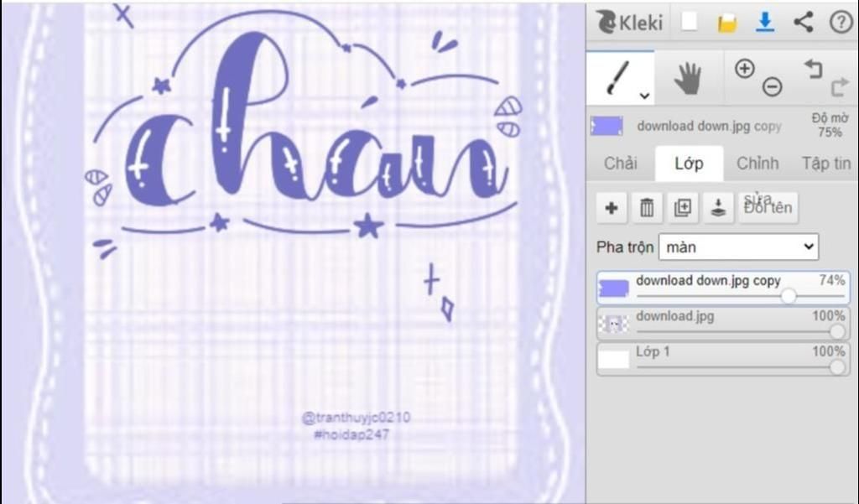
Task: Zoom in with the plus magnifier
Action: tap(745, 69)
